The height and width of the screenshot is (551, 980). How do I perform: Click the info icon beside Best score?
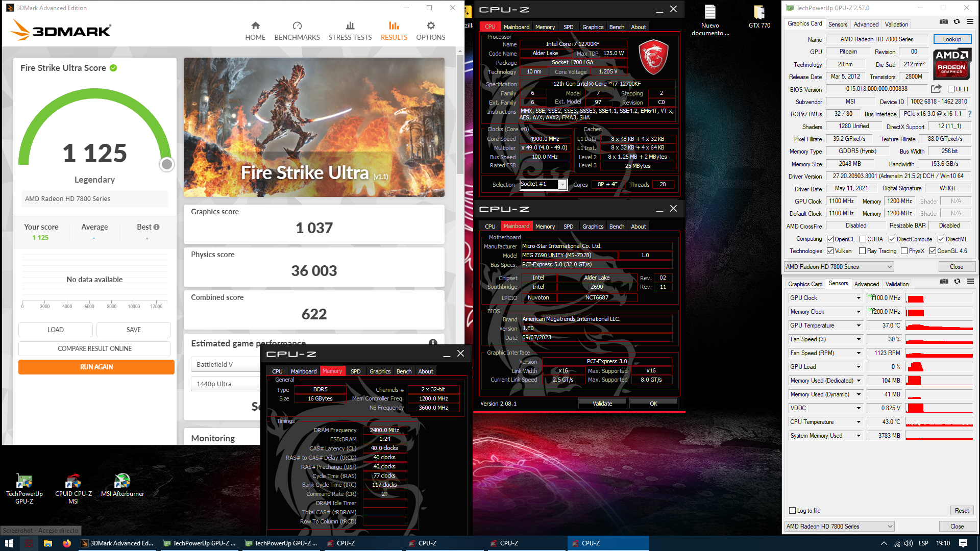pyautogui.click(x=157, y=227)
